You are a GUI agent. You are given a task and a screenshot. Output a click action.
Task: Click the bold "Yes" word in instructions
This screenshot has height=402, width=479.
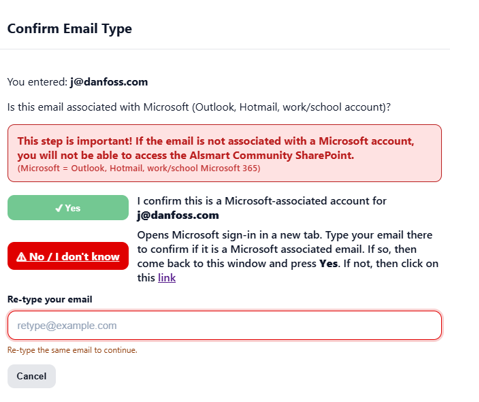(x=328, y=263)
